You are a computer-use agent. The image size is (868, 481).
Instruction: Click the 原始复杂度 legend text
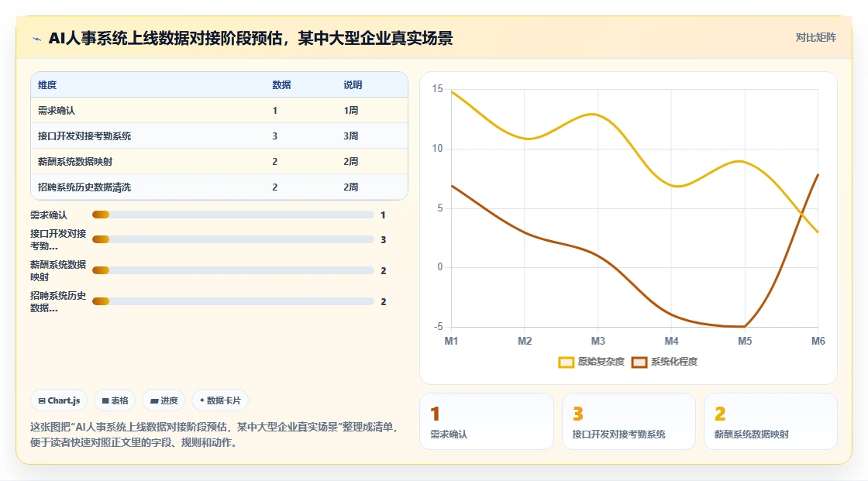click(x=601, y=362)
